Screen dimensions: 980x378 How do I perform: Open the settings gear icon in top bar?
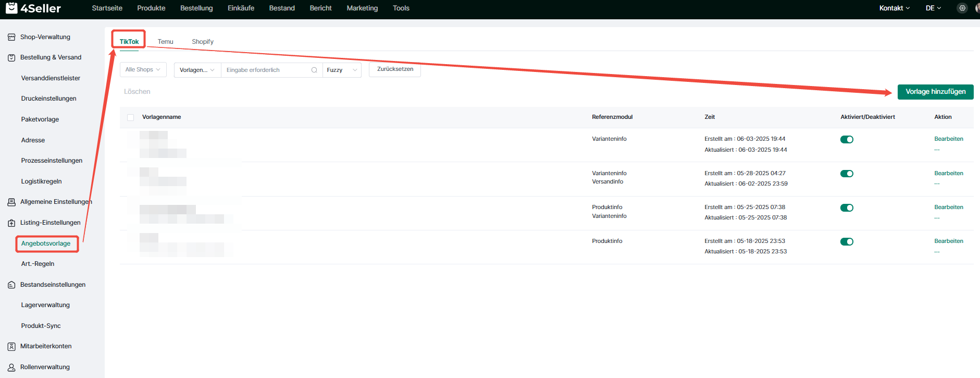coord(962,8)
